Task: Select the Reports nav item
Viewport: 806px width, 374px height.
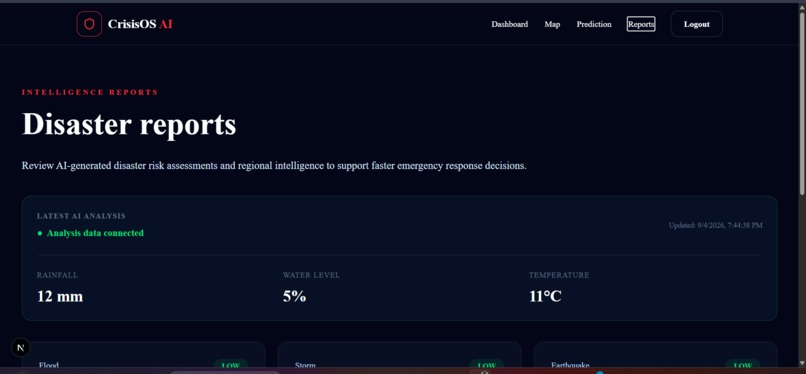Action: click(x=641, y=24)
